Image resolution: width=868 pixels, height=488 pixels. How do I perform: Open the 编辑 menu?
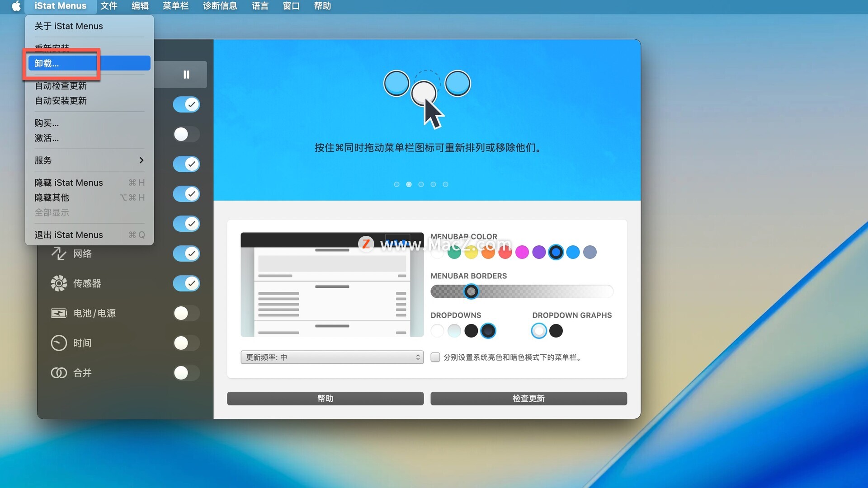(140, 6)
